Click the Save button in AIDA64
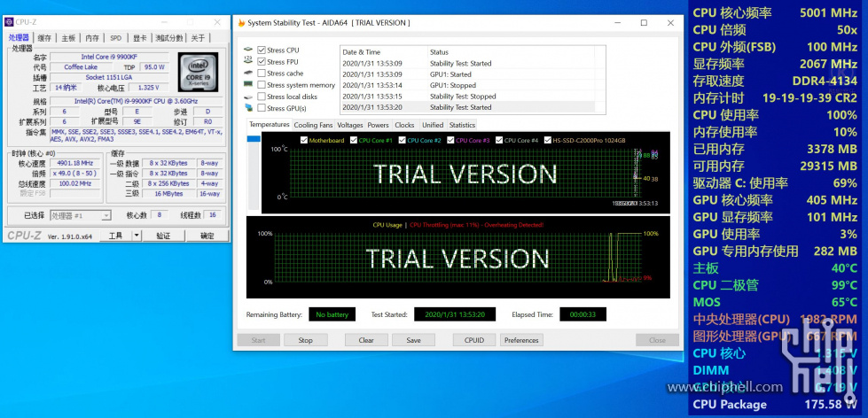Screen dimensions: 868x418 (x=413, y=340)
